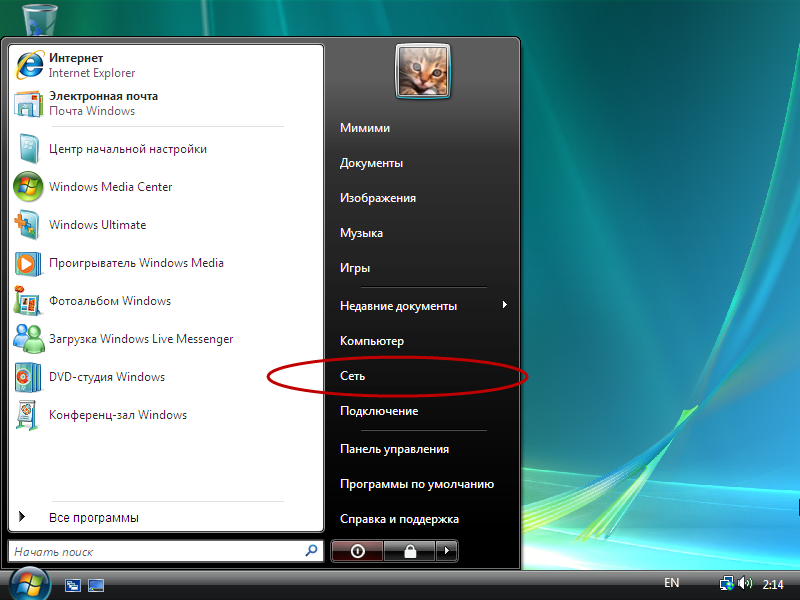Open Изображения folder
The width and height of the screenshot is (800, 600).
coord(378,198)
